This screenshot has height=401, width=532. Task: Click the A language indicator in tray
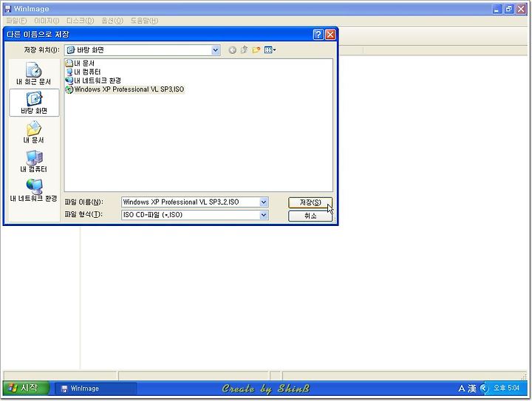462,388
